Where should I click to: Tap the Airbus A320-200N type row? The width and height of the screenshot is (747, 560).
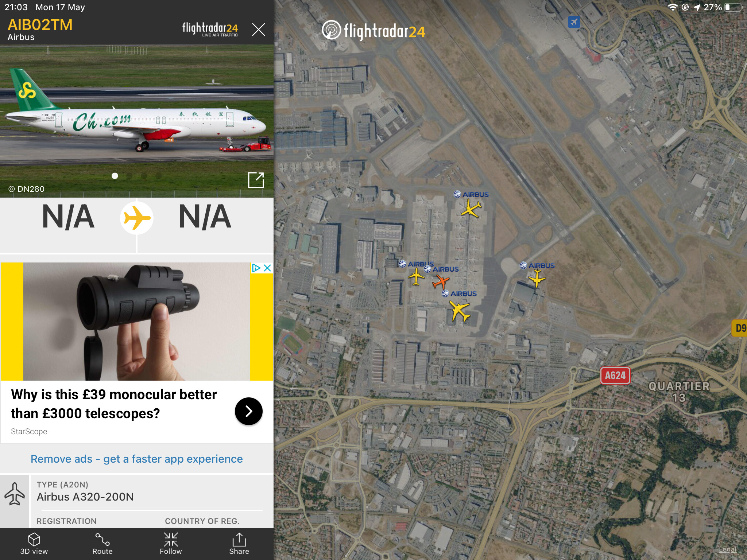(151, 492)
